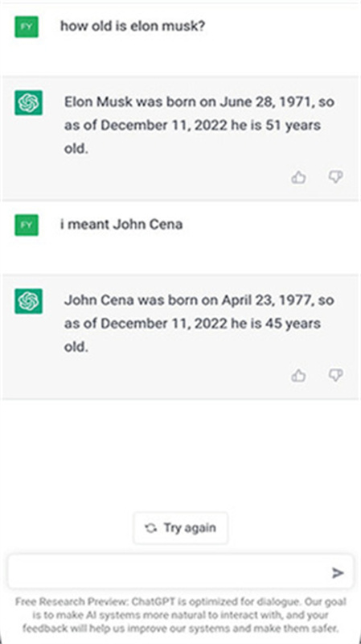Click the '51 years' line in first response
Image resolution: width=361 pixels, height=644 pixels.
[192, 126]
